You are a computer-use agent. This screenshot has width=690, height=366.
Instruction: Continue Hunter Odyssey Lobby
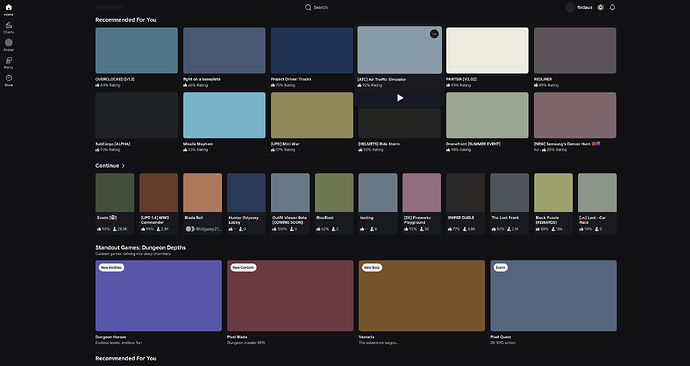(x=246, y=203)
